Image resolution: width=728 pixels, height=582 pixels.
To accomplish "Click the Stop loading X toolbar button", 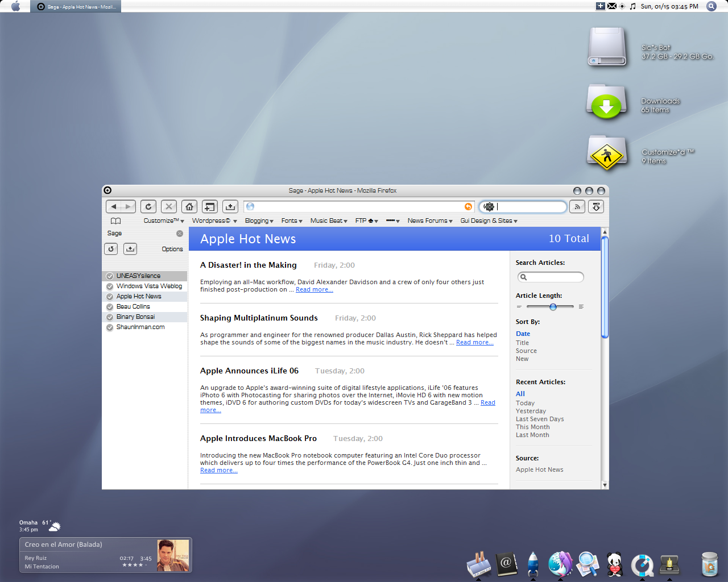I will coord(169,207).
